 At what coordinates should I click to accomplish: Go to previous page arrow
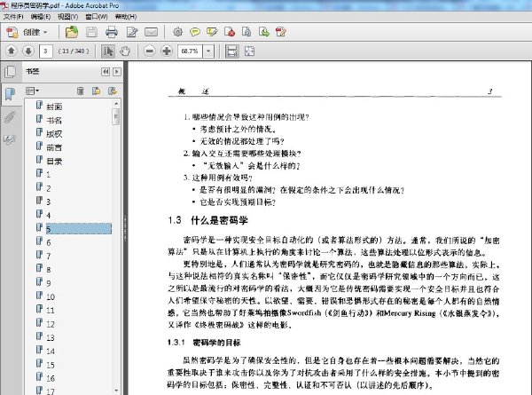[x=12, y=51]
